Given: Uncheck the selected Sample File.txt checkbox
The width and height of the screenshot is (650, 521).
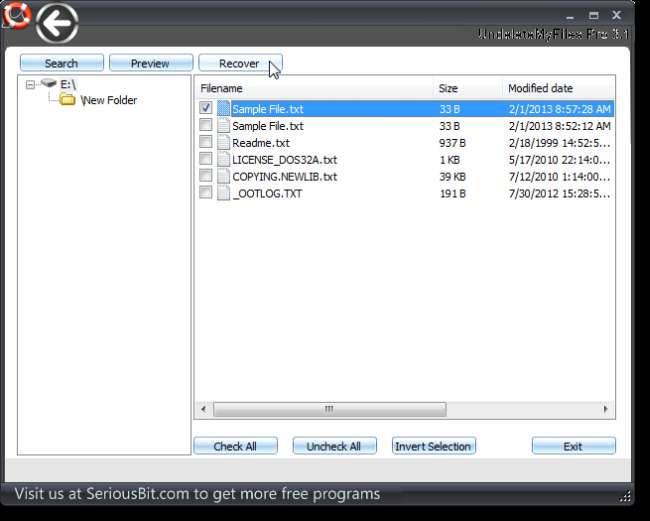Looking at the screenshot, I should click(x=205, y=109).
